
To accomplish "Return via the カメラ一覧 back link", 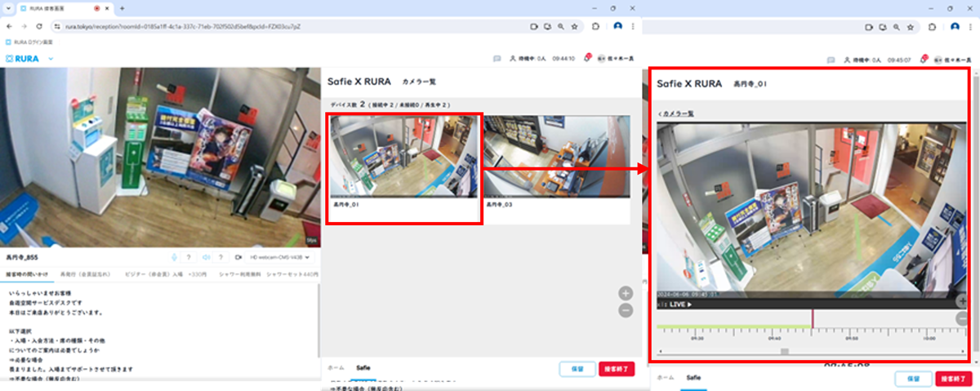I will click(x=676, y=113).
